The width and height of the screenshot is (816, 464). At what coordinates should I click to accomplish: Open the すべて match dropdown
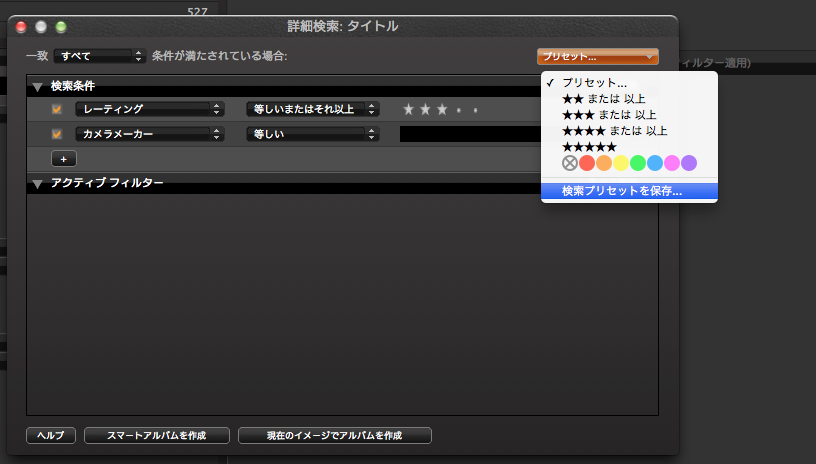point(100,56)
